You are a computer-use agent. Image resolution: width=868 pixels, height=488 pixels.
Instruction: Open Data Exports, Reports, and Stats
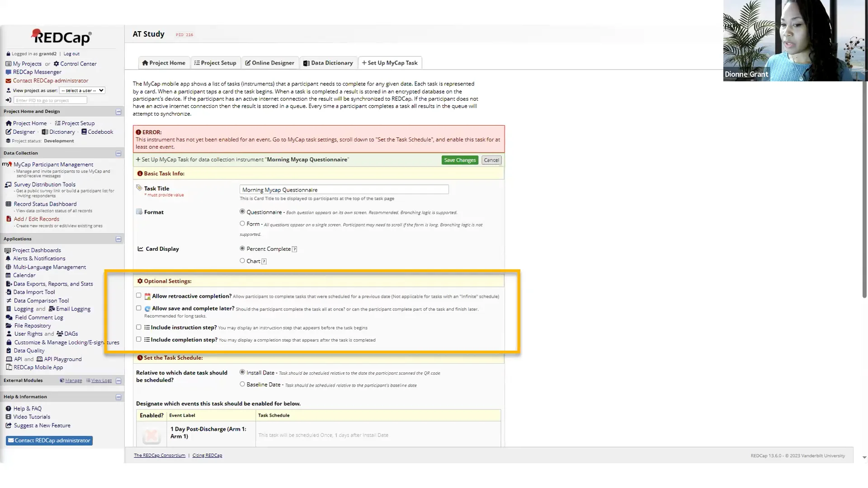pos(53,284)
